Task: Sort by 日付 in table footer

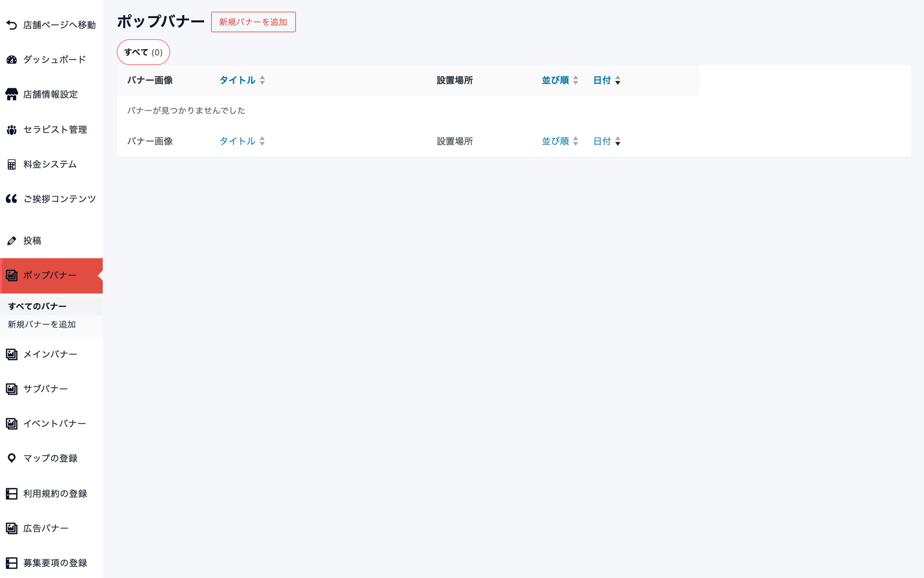Action: [602, 141]
